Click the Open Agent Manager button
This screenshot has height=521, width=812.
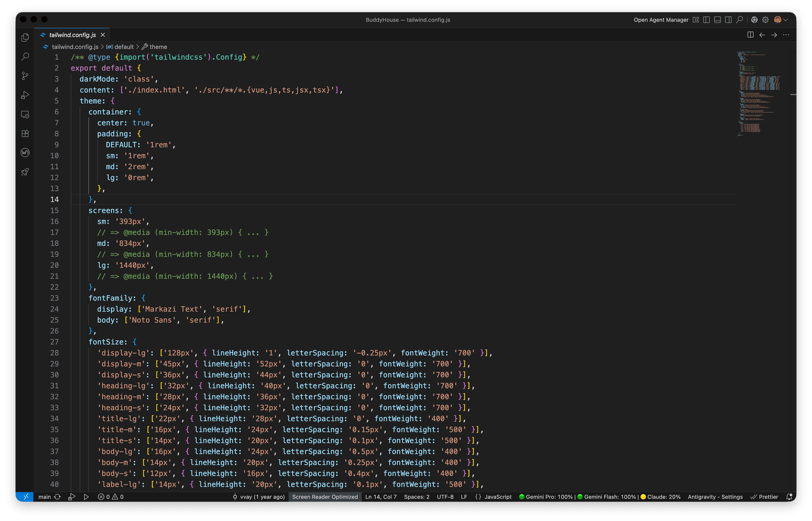(x=661, y=20)
